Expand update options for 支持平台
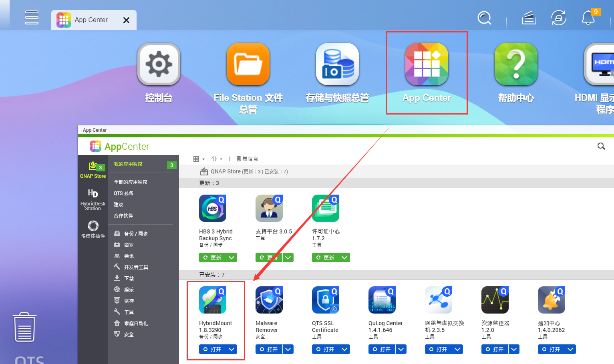Screen dimensions: 614x364 click(288, 257)
